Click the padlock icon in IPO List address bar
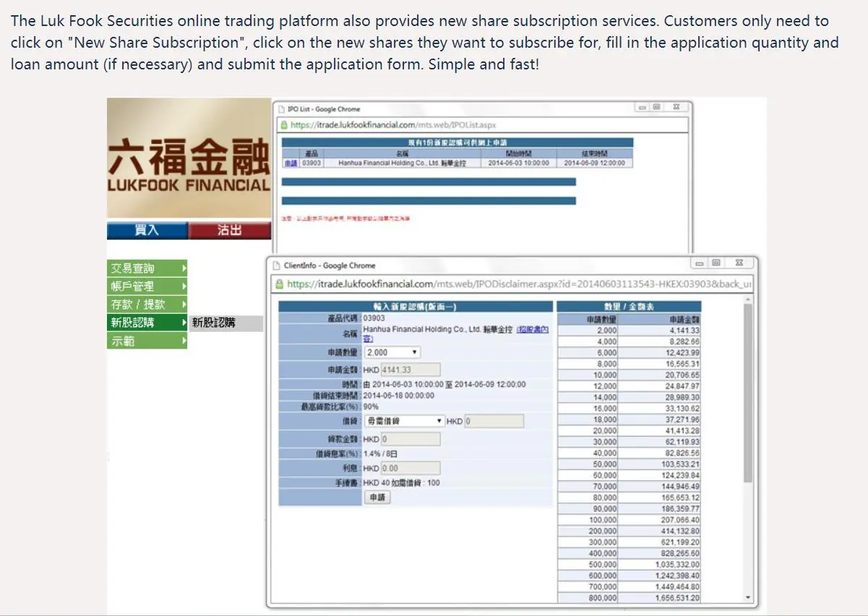Image resolution: width=868 pixels, height=616 pixels. coord(284,125)
